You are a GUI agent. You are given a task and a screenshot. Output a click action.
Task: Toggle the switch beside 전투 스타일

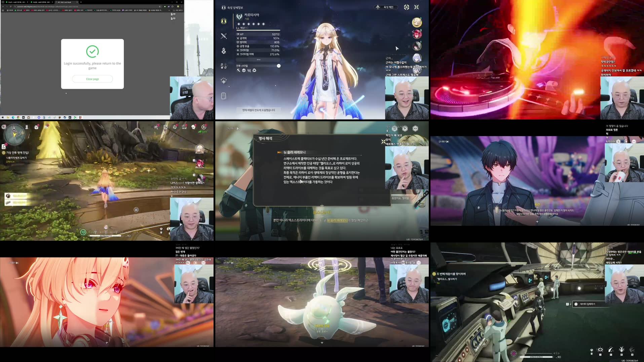click(x=279, y=66)
